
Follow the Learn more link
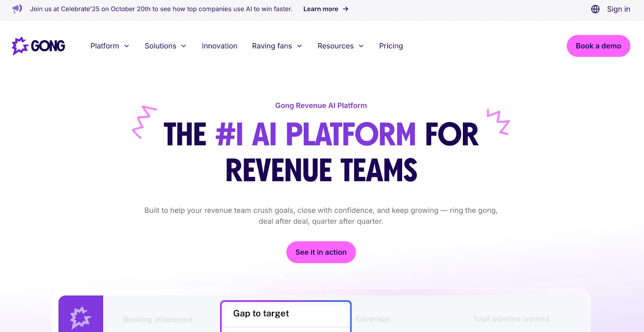click(321, 9)
